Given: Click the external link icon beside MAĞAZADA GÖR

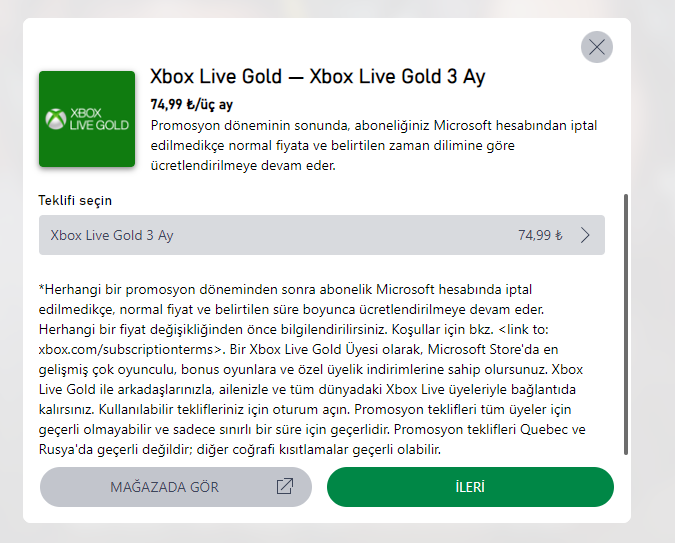Looking at the screenshot, I should (x=285, y=487).
